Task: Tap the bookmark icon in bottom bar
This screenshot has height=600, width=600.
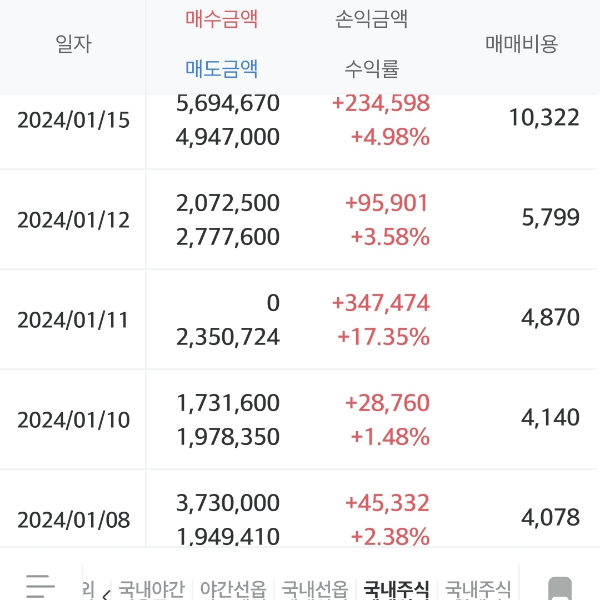Action: [x=560, y=587]
